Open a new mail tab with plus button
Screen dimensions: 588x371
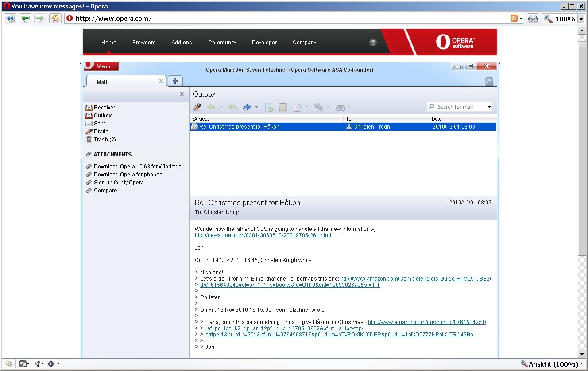click(175, 81)
